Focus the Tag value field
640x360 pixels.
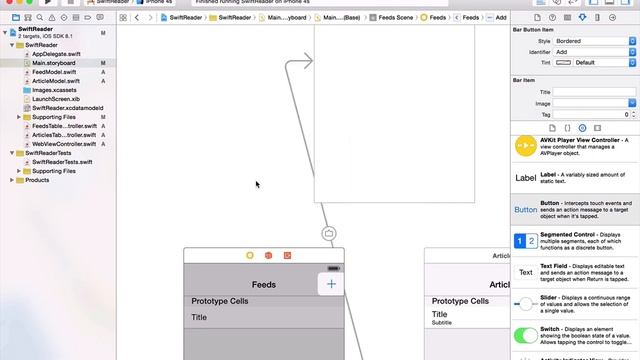point(591,115)
